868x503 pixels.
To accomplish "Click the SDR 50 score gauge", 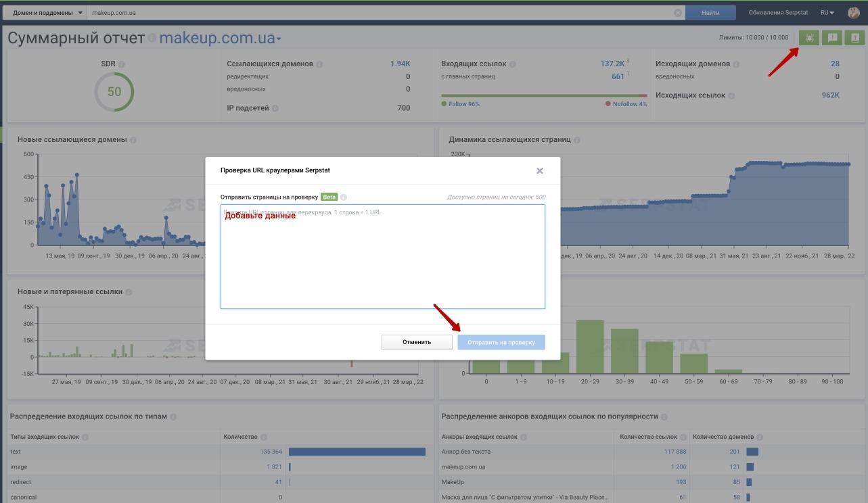I will 114,91.
